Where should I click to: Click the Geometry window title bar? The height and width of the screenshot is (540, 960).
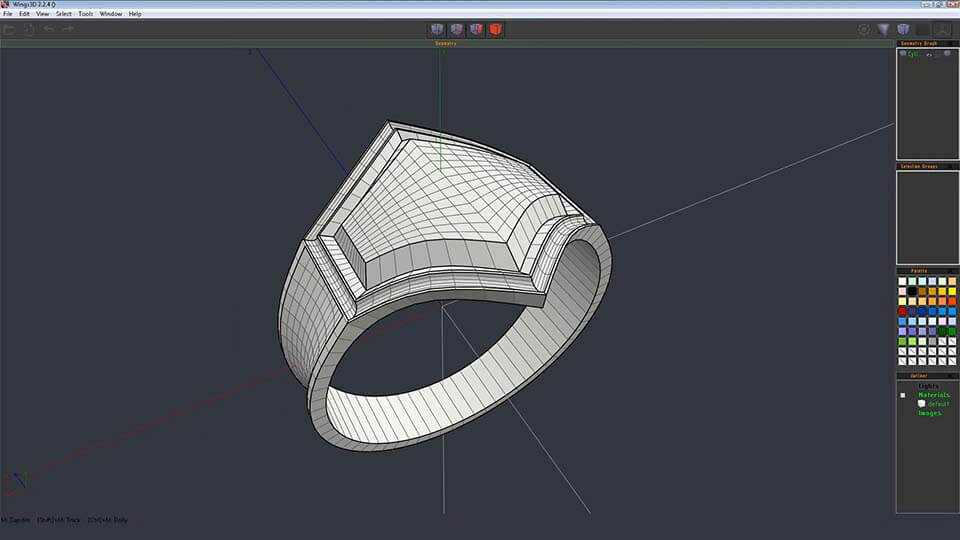447,43
